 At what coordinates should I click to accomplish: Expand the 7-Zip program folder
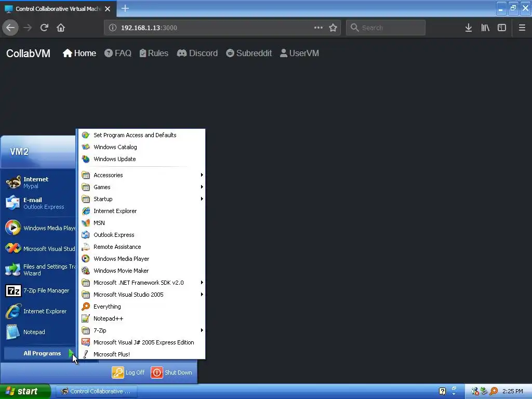click(x=142, y=330)
